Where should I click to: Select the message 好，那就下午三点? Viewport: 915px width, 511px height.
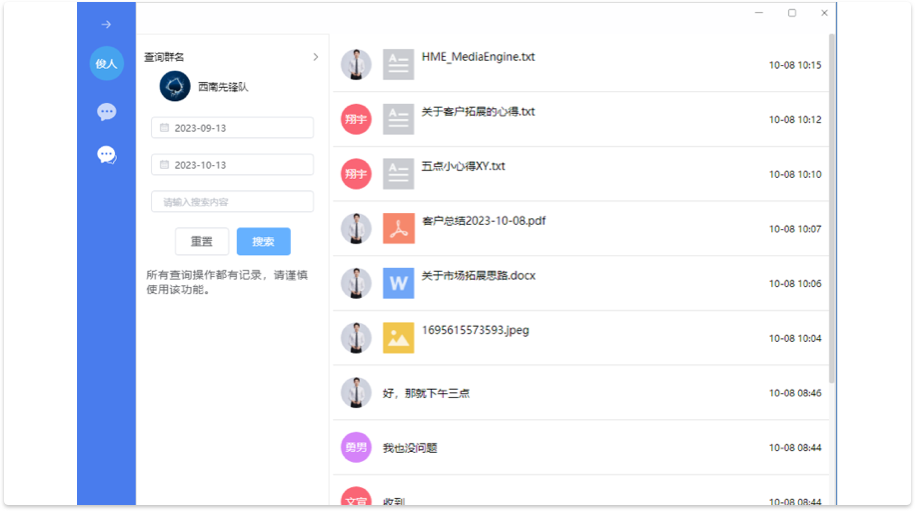point(426,393)
